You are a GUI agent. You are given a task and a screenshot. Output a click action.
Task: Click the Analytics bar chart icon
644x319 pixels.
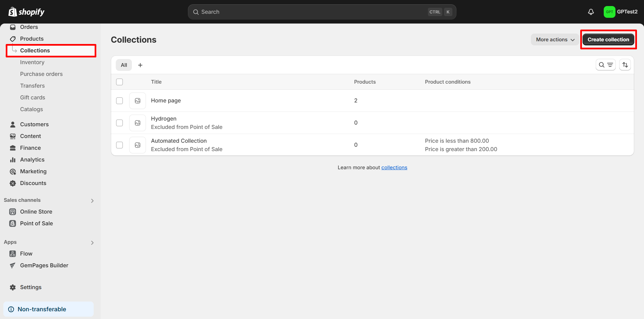[x=13, y=160]
